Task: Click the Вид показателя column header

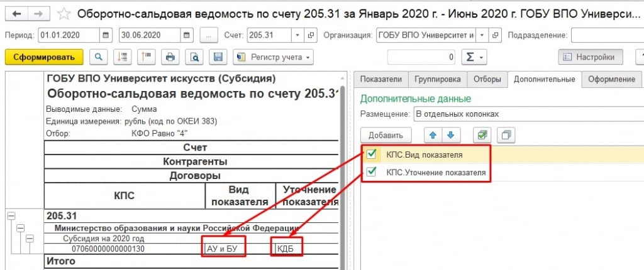Action: [240, 196]
